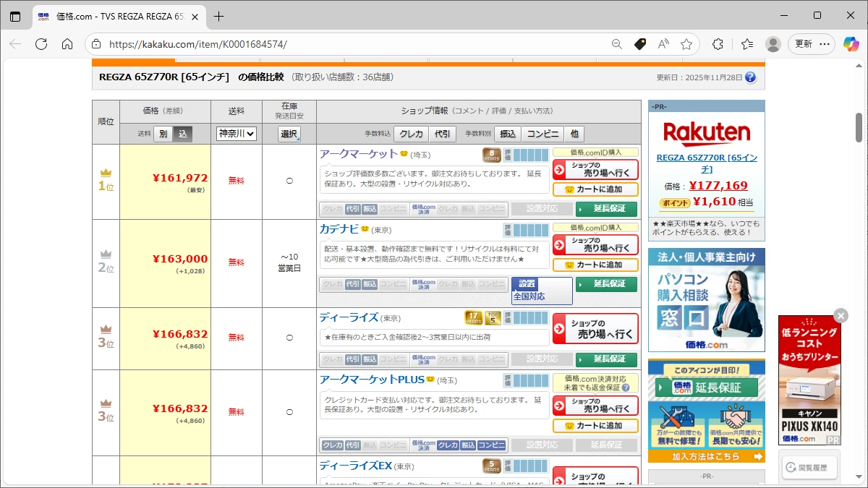Screen dimensions: 868x488
Task: Click the browser Extensions puzzle icon
Action: tap(718, 44)
